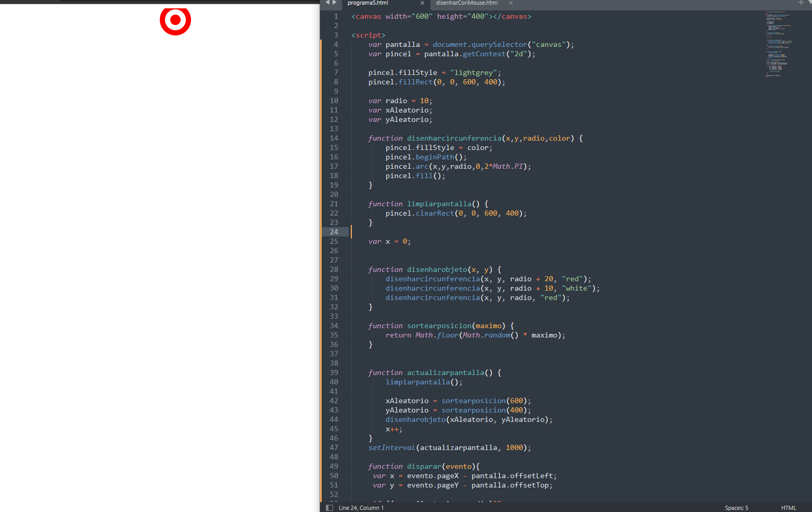Open disenharConMouse.html tab
Screen dimensions: 812x512
pyautogui.click(x=467, y=3)
